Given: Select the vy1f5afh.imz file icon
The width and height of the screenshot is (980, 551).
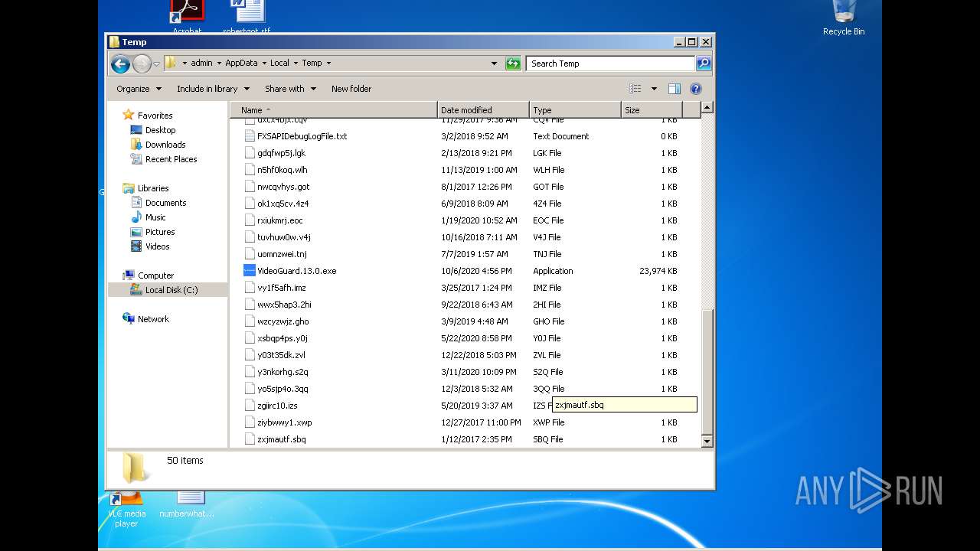Looking at the screenshot, I should click(x=249, y=288).
